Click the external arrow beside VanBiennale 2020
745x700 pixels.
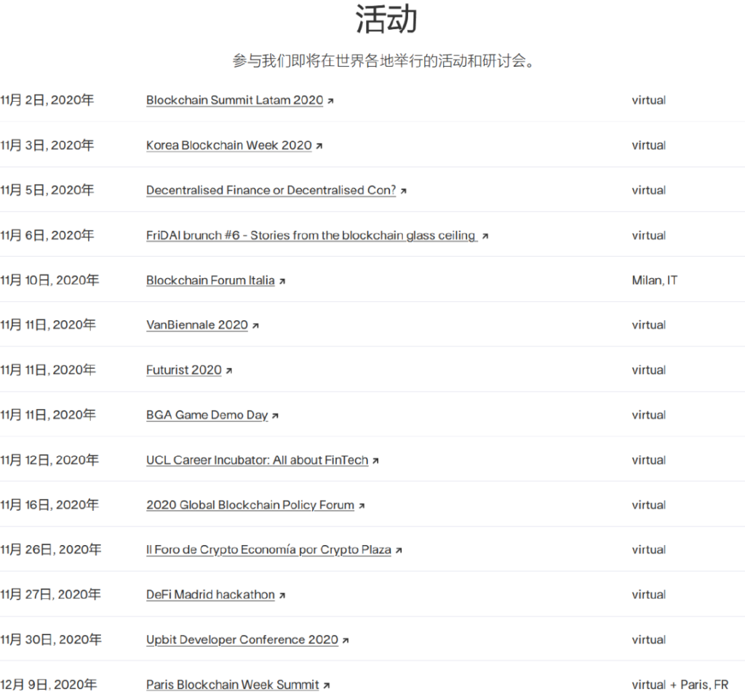coord(255,325)
